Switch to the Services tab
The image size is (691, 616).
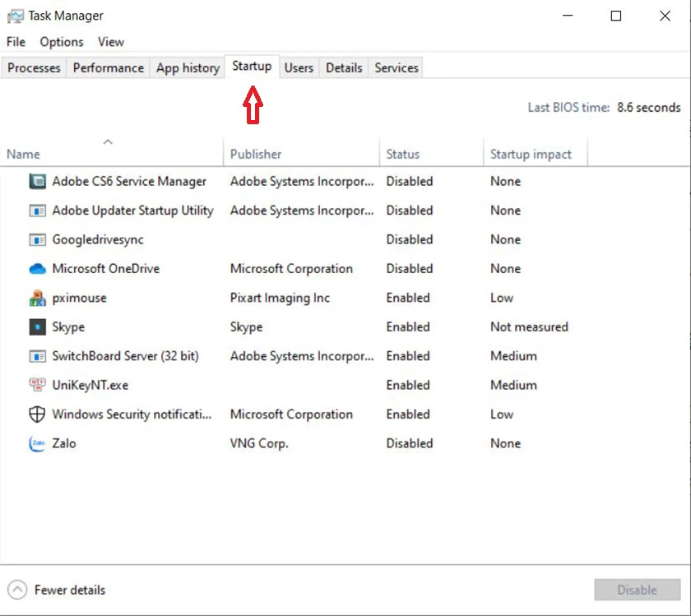click(397, 68)
